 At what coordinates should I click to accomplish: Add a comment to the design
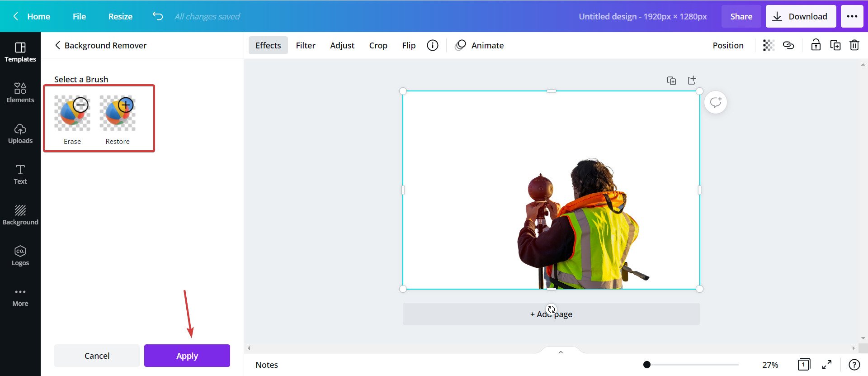[716, 102]
